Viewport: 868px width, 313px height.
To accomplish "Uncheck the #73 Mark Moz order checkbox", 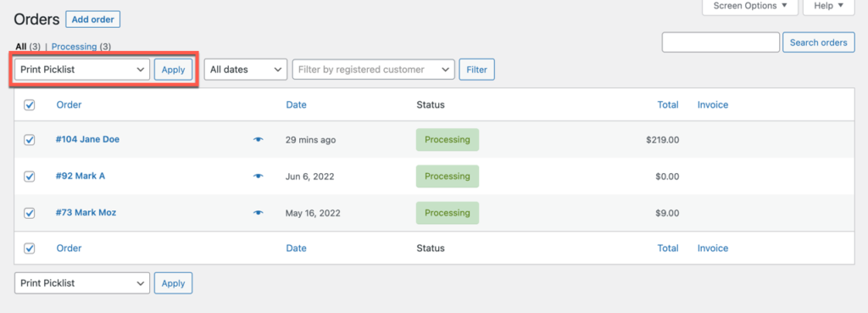I will click(30, 213).
